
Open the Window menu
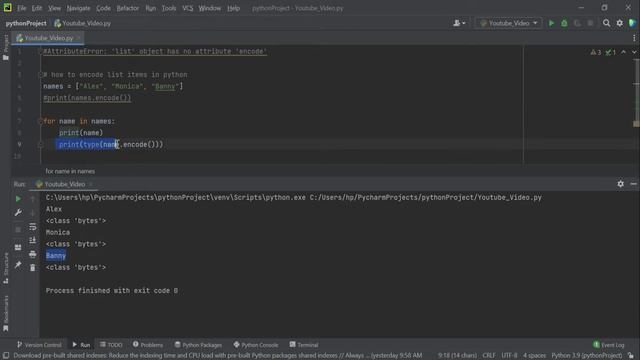coord(210,8)
